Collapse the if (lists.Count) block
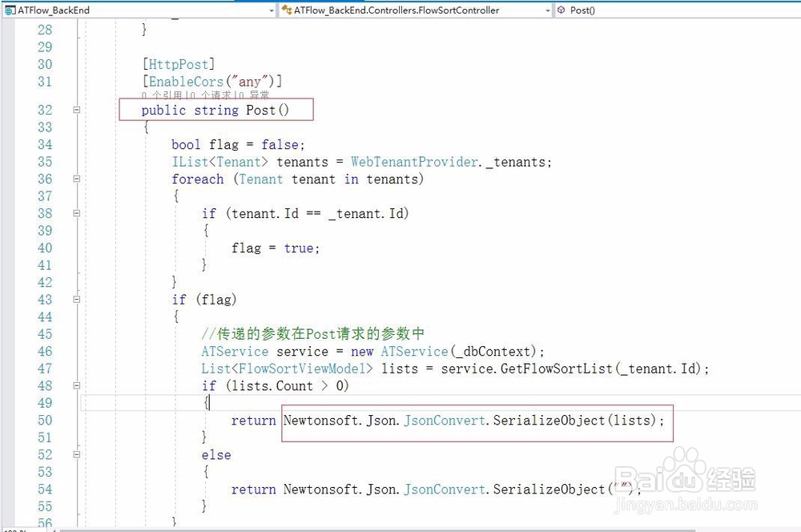This screenshot has width=801, height=532. click(76, 385)
